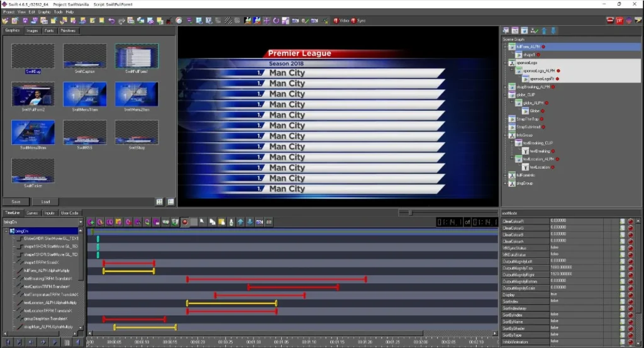Toggle the red dot next to StrapSubHead
This screenshot has height=348, width=644.
pos(543,127)
